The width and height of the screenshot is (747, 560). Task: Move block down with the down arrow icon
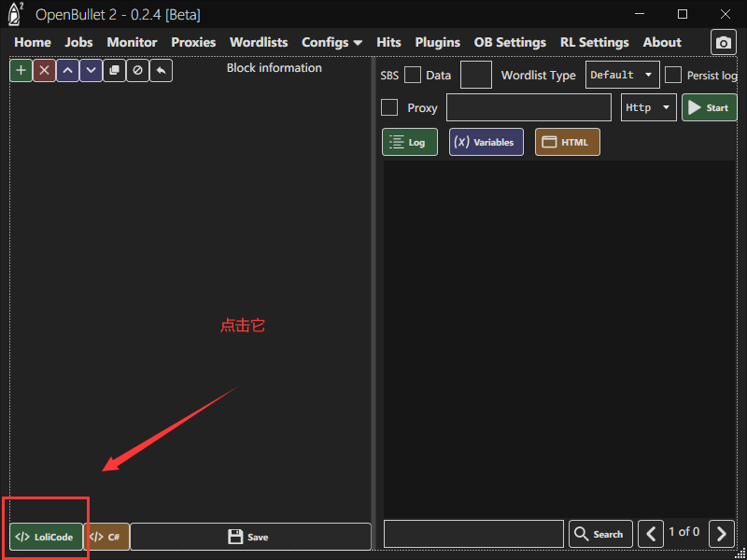tap(91, 71)
